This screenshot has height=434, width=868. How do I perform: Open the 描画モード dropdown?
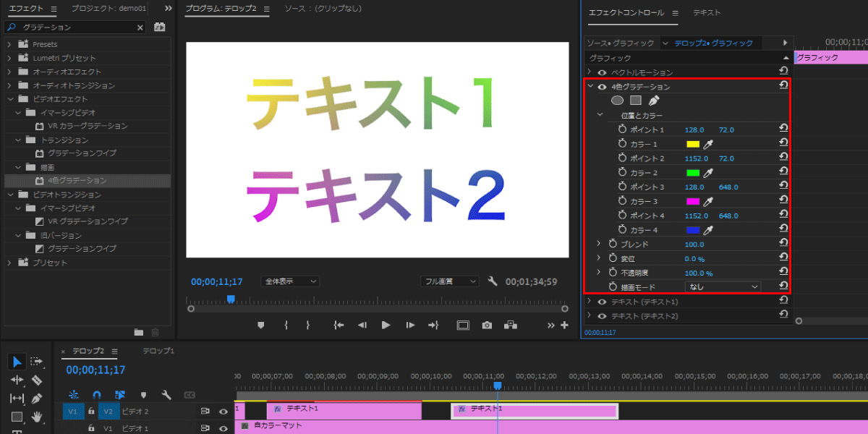coord(723,287)
